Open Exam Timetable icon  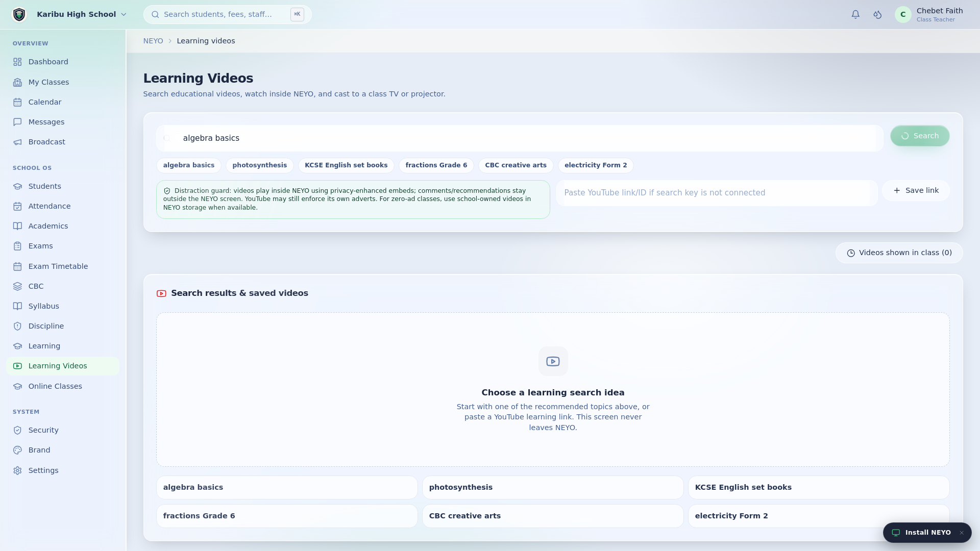17,266
